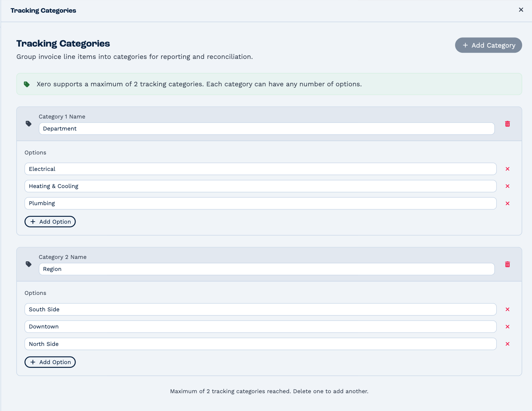Click the 'Category 2 Name' label
The height and width of the screenshot is (411, 532).
click(63, 257)
